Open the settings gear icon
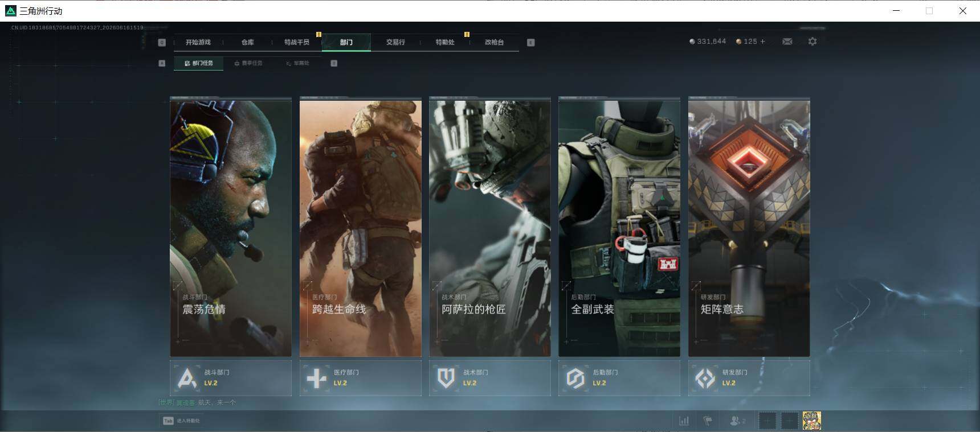The height and width of the screenshot is (432, 980). coord(812,42)
